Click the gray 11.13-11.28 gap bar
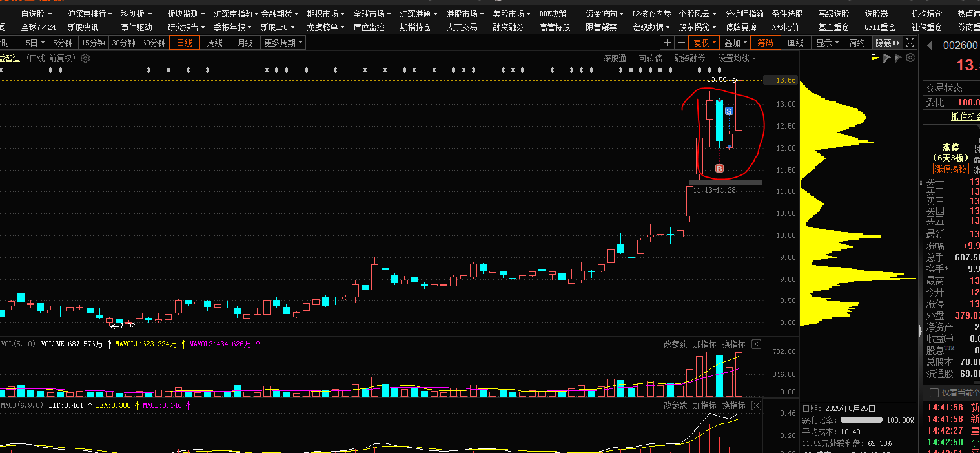This screenshot has width=980, height=453. point(726,182)
